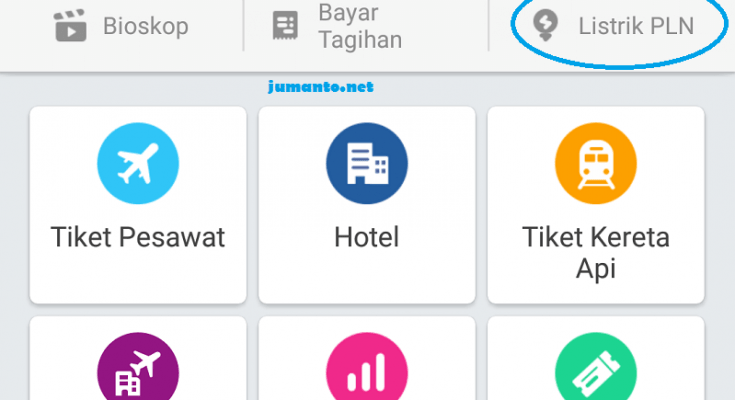Image resolution: width=735 pixels, height=400 pixels.
Task: Click the jumanto.net watermark text
Action: 321,87
